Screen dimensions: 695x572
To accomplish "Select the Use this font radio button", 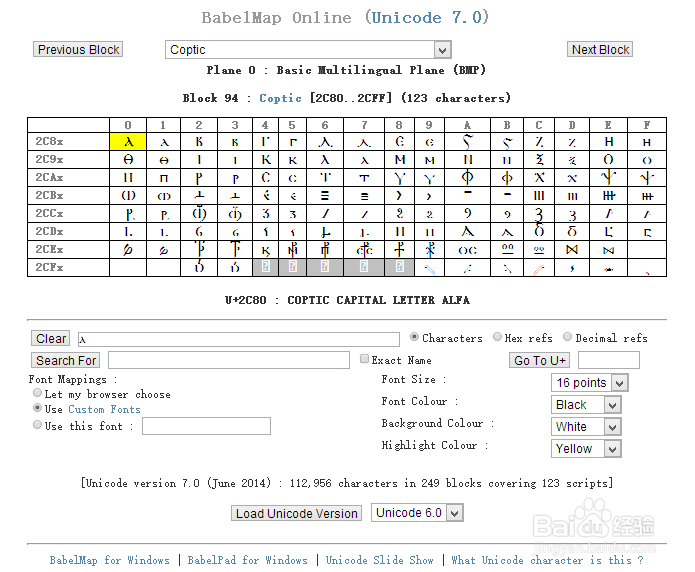I will point(38,425).
